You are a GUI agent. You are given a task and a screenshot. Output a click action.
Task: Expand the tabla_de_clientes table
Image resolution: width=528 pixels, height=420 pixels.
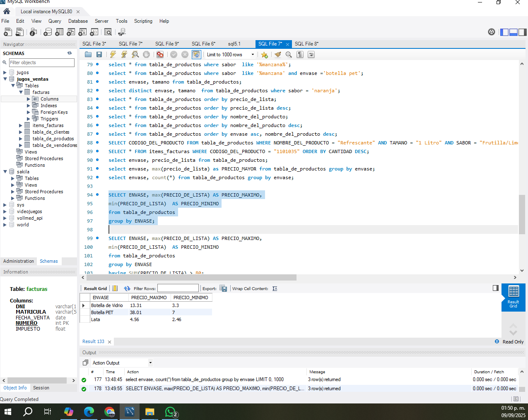tap(21, 132)
